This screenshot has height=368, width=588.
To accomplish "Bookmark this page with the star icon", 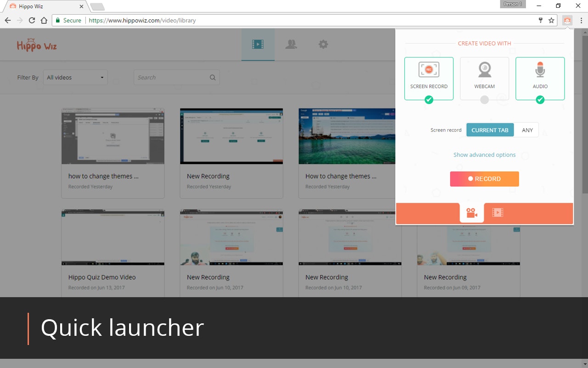I will pos(551,20).
